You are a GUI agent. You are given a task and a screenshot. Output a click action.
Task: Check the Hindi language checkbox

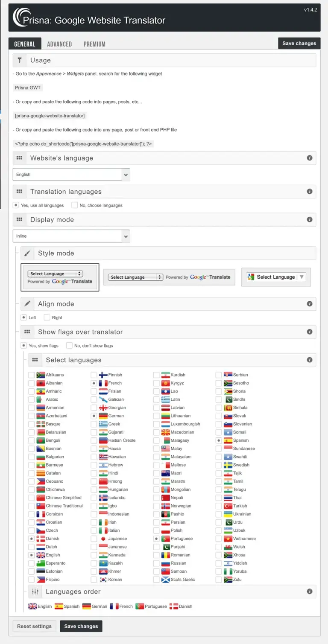94,473
